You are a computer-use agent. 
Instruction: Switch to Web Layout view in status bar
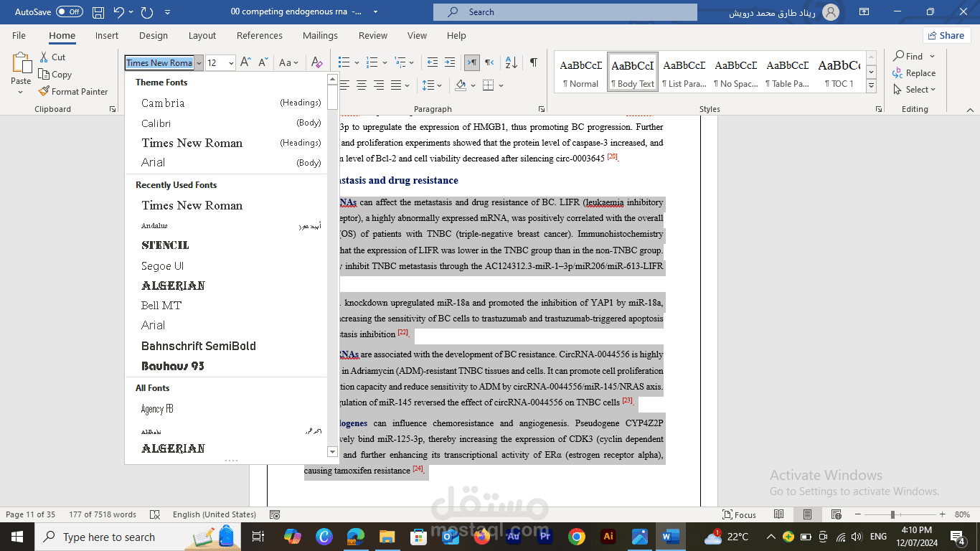point(836,514)
